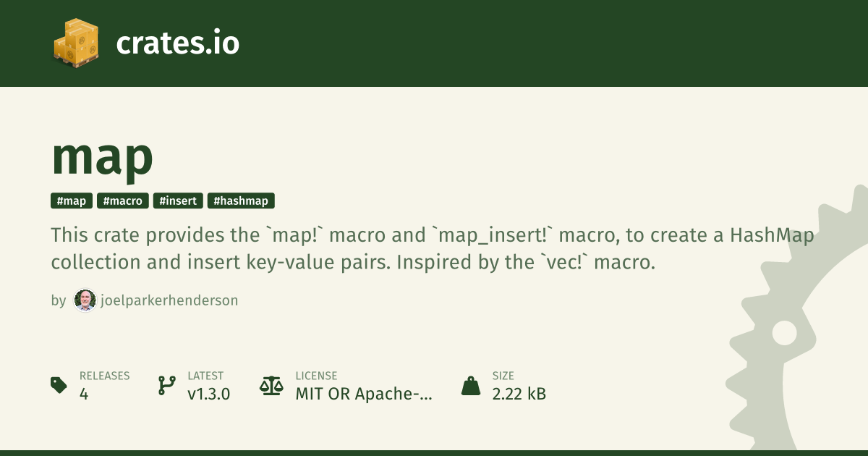Open the #hashmap keyword tag

(241, 201)
